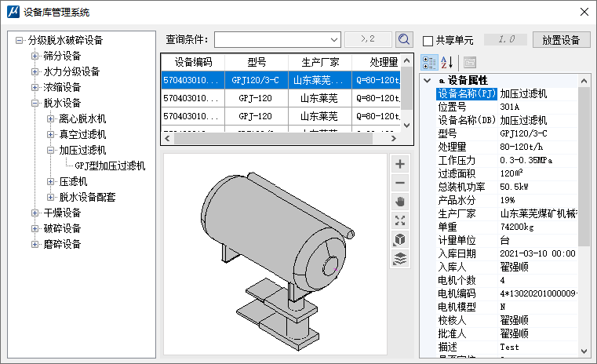This screenshot has height=364, width=597.
Task: Toggle the 共享单元 checkbox
Action: point(428,40)
